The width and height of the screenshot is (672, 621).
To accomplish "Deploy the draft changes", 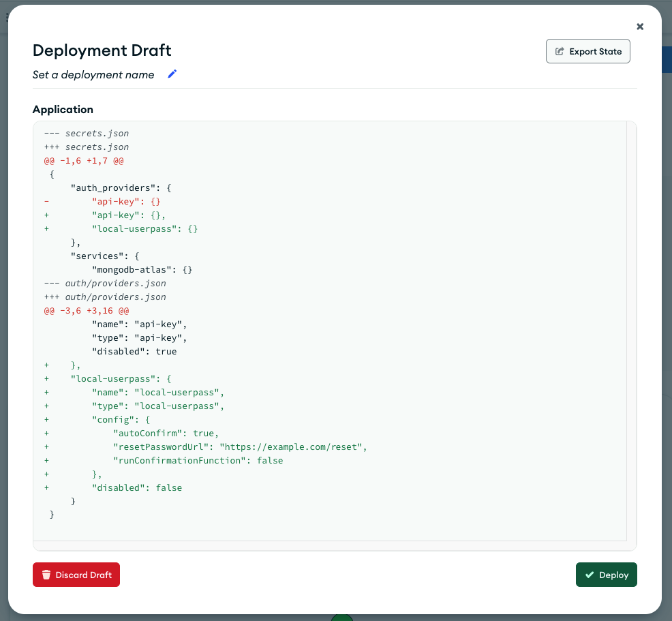I will [x=606, y=575].
